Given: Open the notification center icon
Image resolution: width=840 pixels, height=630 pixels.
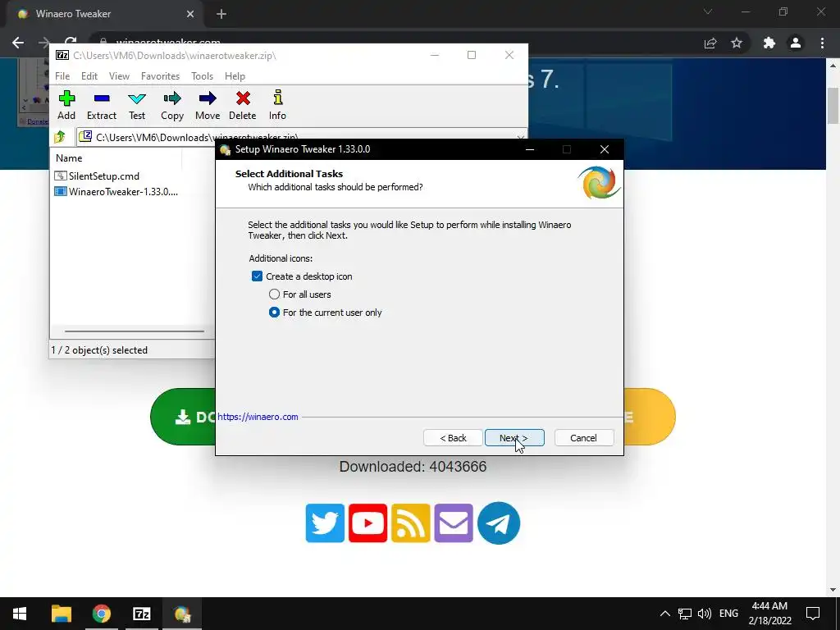Looking at the screenshot, I should (x=813, y=614).
